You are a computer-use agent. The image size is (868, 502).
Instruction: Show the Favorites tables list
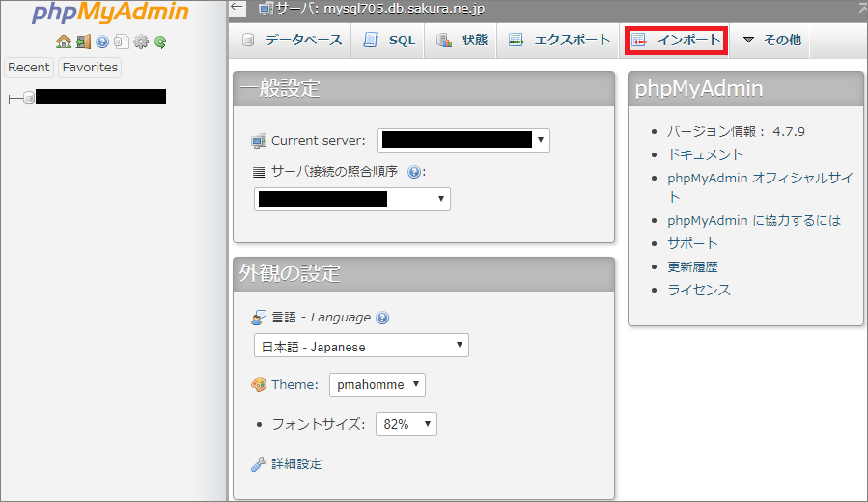(90, 67)
